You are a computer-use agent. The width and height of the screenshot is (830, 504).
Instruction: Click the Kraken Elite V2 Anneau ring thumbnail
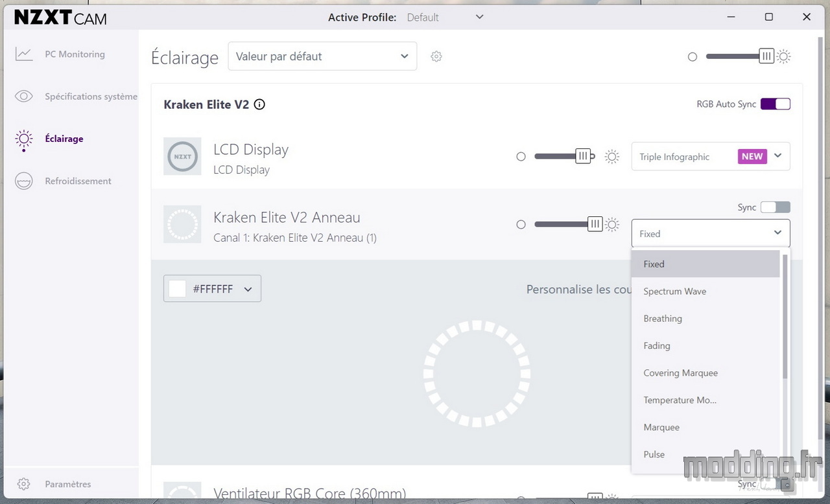(182, 224)
